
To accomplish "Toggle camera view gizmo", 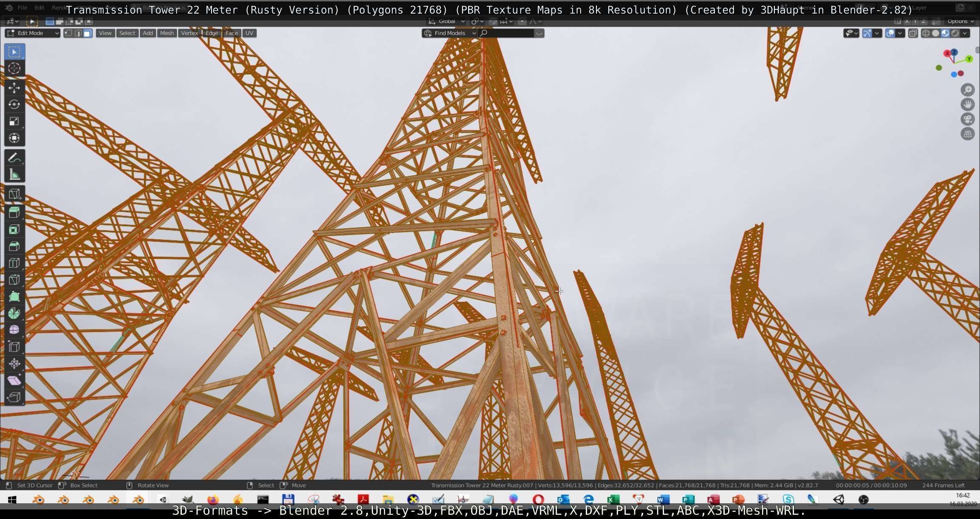I will click(x=968, y=119).
